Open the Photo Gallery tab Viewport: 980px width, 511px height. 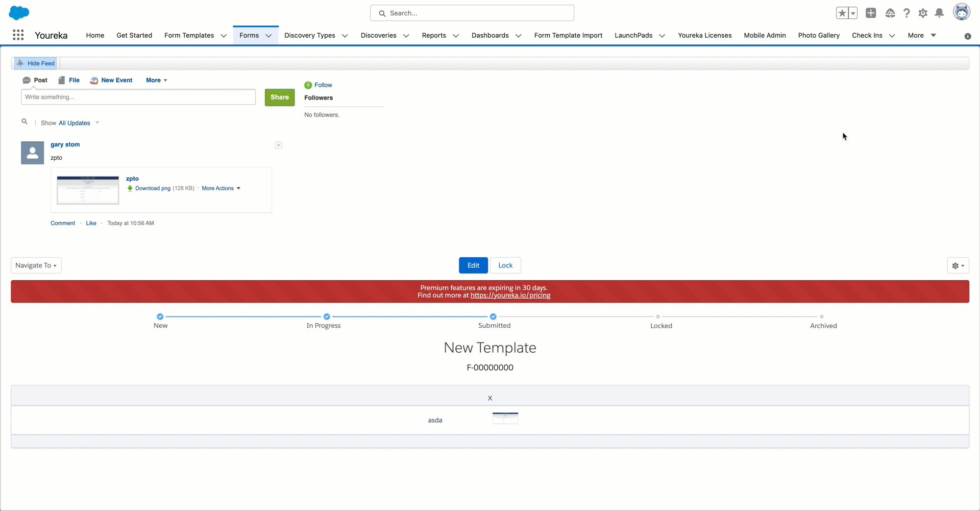tap(819, 35)
